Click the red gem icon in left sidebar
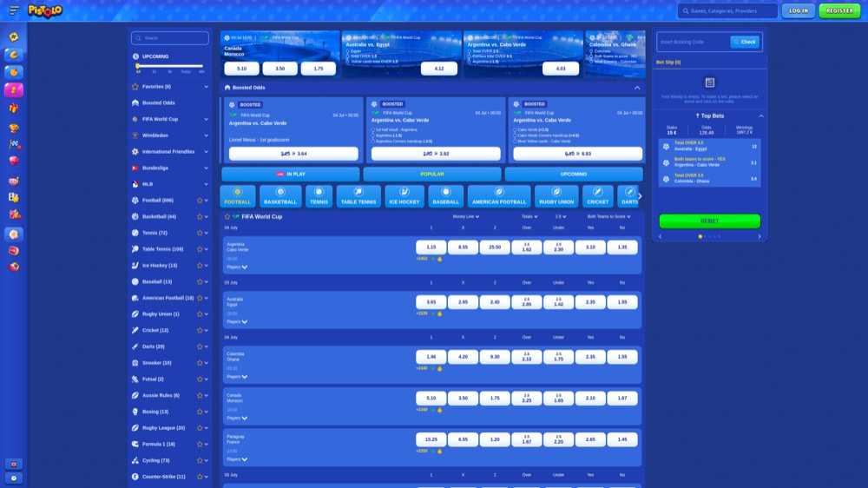868x488 pixels. tap(14, 161)
